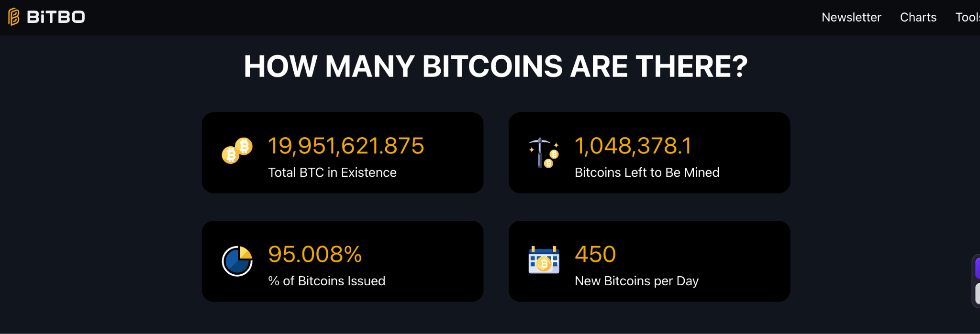Click the 450 new bitcoins value

595,254
